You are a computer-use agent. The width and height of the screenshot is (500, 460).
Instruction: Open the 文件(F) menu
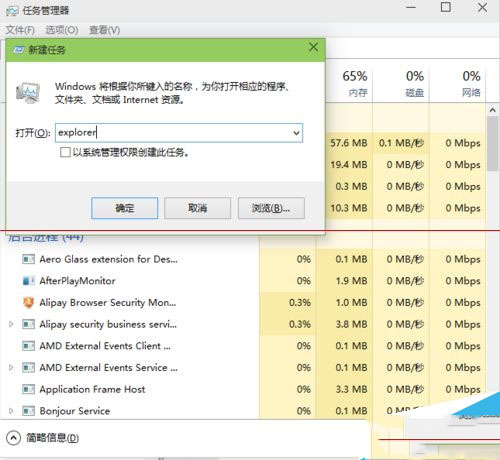click(20, 30)
